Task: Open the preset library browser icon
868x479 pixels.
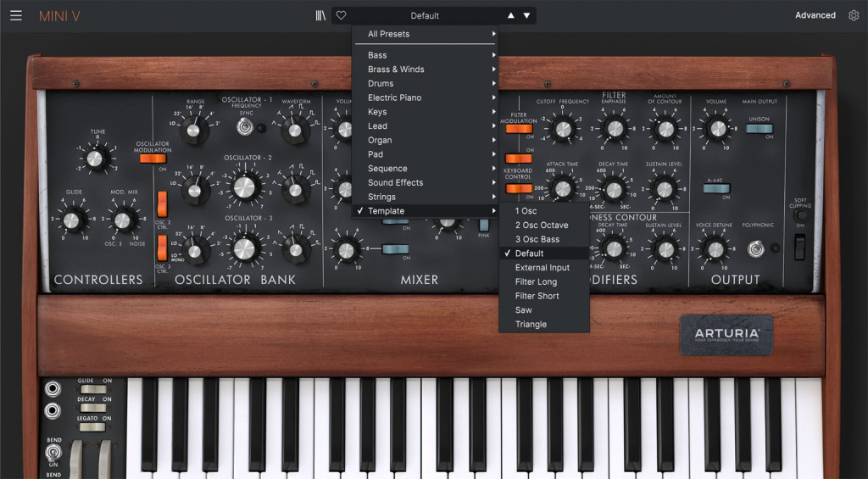Action: pos(320,15)
